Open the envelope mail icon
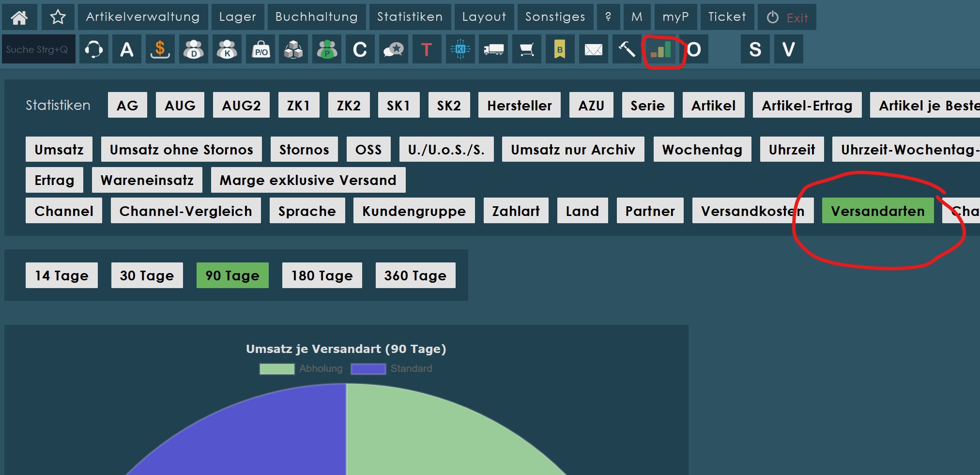Viewport: 980px width, 475px height. pos(593,49)
